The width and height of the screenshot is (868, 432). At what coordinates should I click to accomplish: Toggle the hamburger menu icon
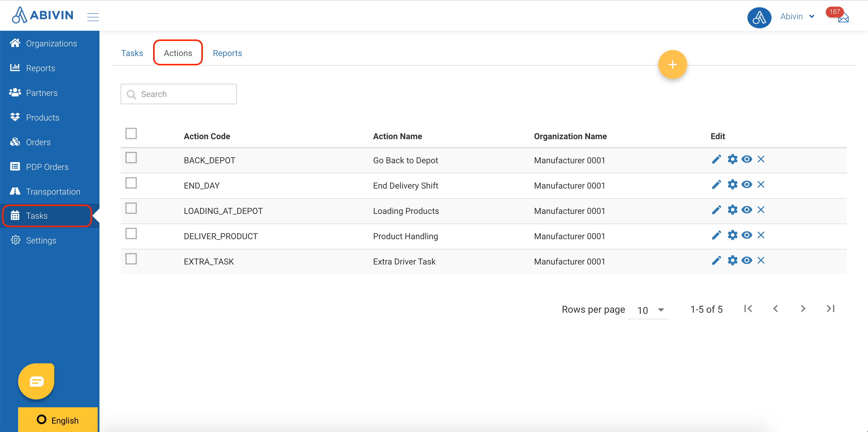point(93,17)
